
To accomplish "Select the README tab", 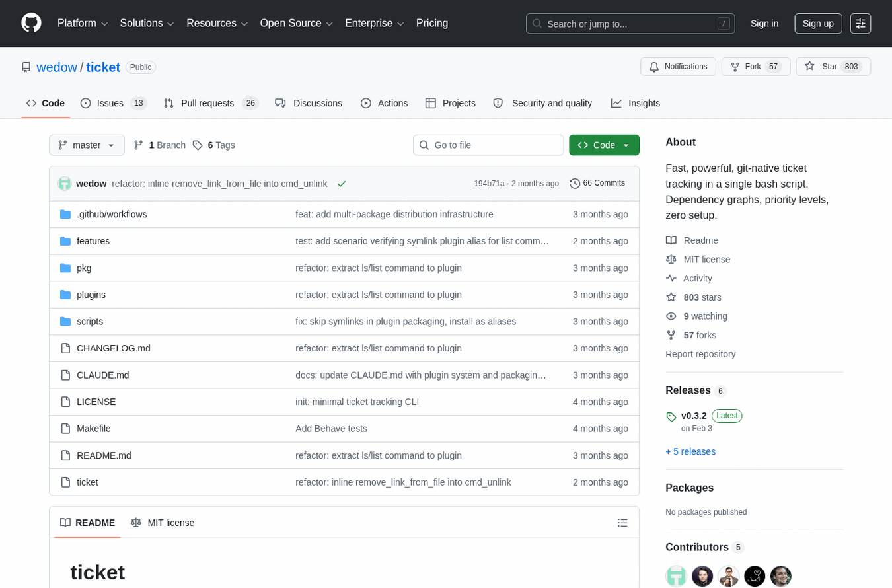I will 87,523.
